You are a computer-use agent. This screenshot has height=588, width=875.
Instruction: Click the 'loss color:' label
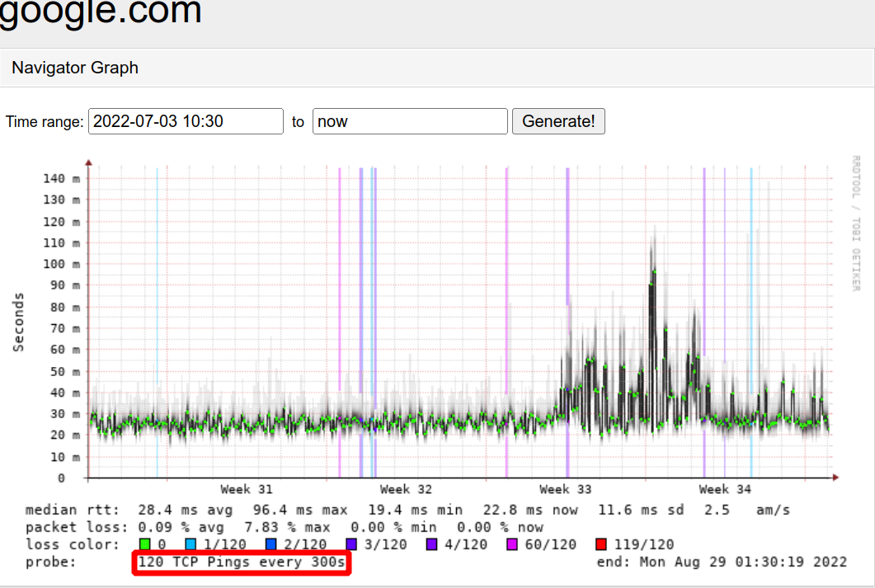pyautogui.click(x=72, y=544)
